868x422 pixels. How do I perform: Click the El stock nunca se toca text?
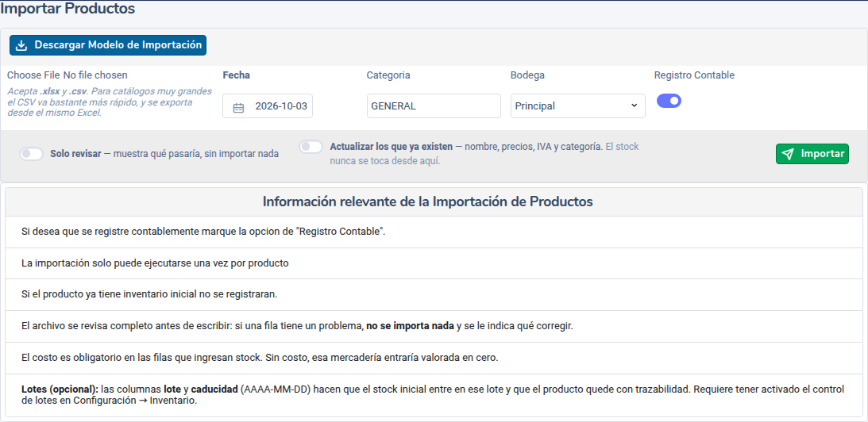pos(484,155)
